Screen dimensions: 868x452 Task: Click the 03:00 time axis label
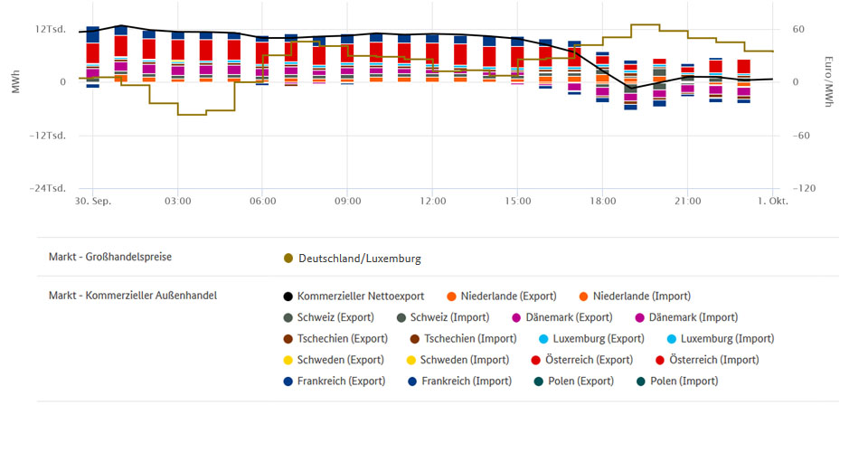pos(178,201)
